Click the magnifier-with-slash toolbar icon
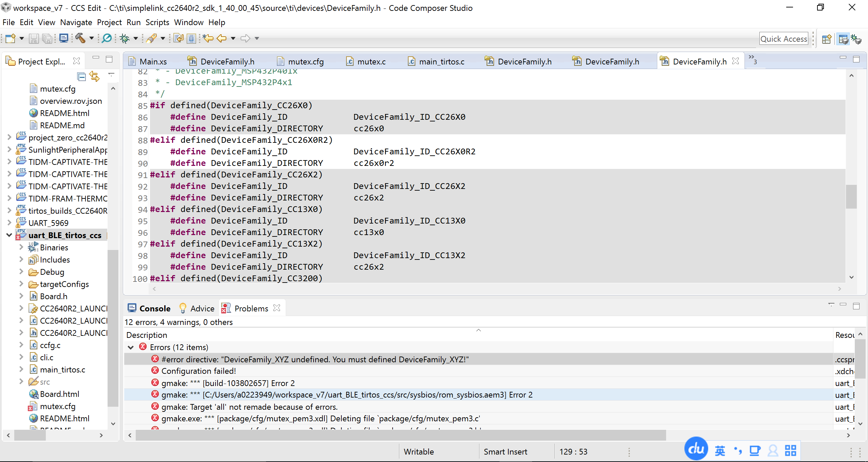 click(107, 38)
